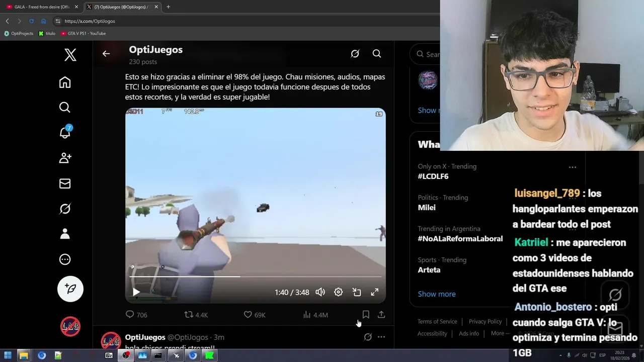
Task: Open trending #NoALaReformaLaboral
Action: coord(460,239)
